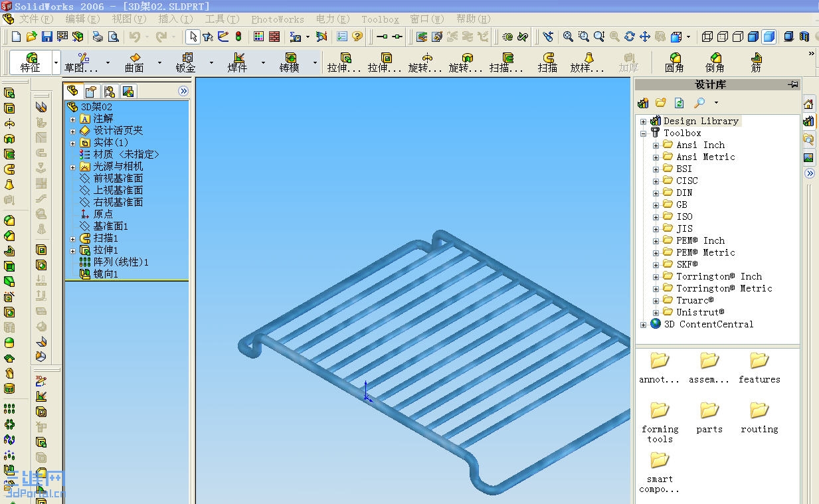Select 前视基准面 front plane
This screenshot has height=504, width=819.
[x=111, y=178]
